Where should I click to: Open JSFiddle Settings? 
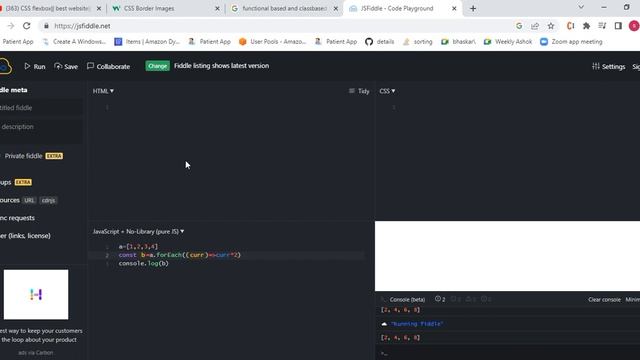click(x=609, y=67)
